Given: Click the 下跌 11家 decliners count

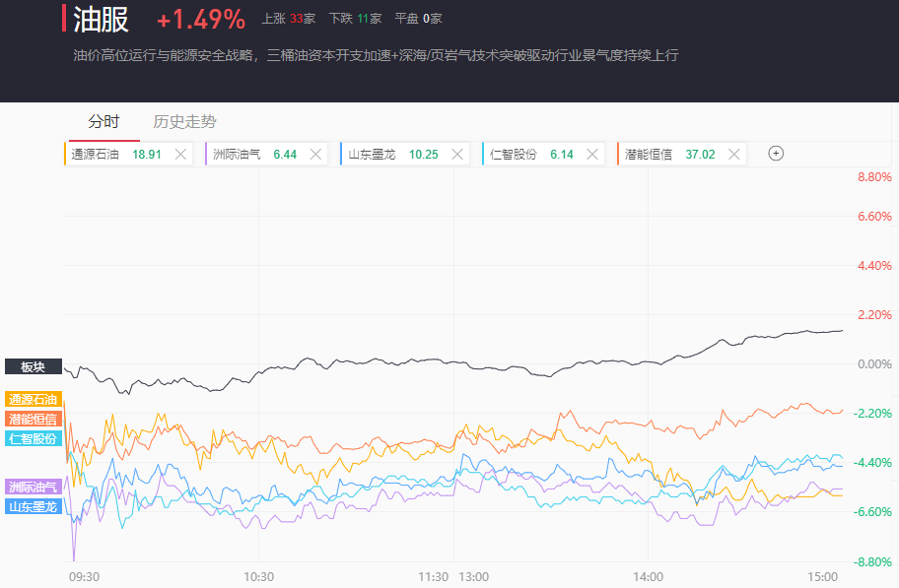Looking at the screenshot, I should (x=355, y=19).
